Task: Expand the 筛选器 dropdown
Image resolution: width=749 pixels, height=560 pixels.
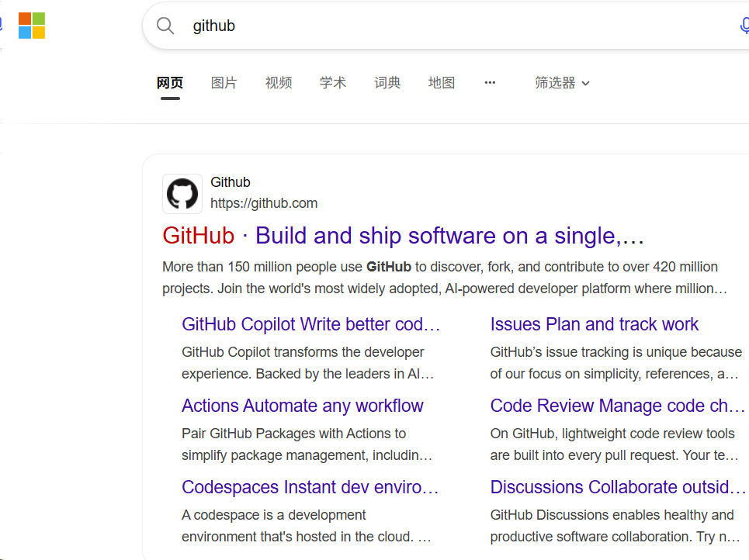Action: pos(562,82)
